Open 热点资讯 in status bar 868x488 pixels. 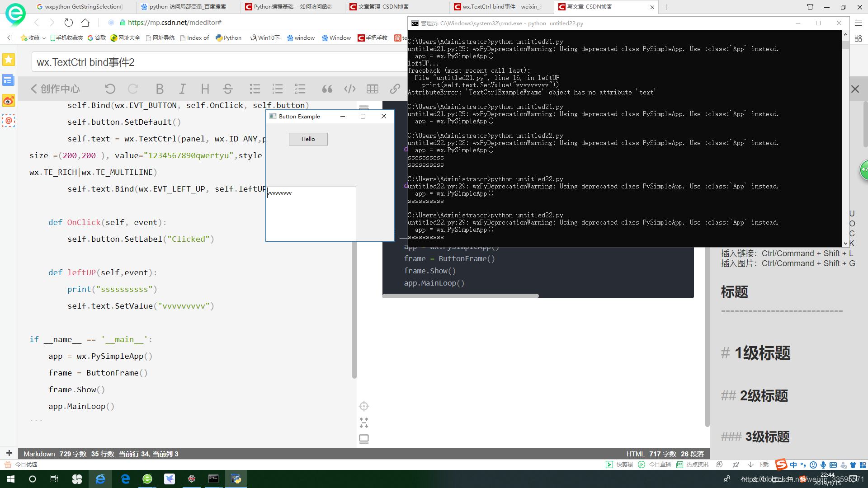point(693,465)
